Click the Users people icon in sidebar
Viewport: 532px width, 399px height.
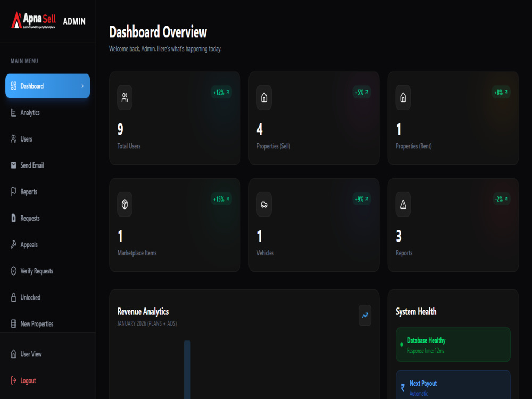[x=14, y=139]
